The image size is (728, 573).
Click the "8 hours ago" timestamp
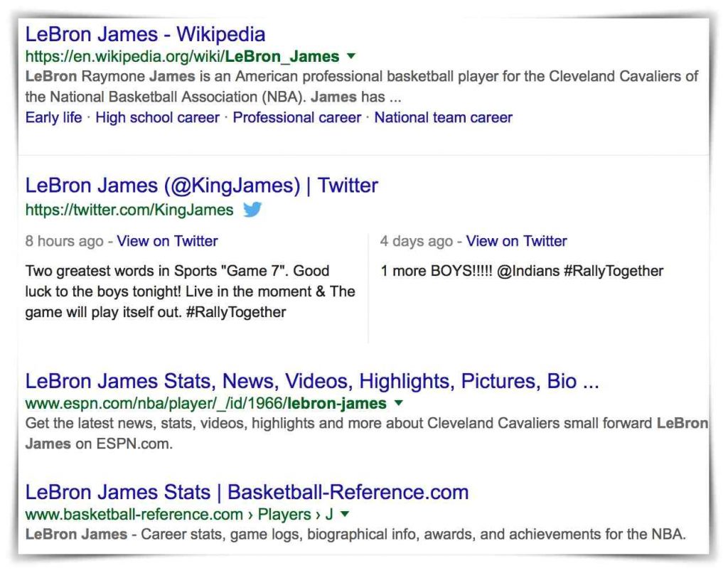point(64,241)
